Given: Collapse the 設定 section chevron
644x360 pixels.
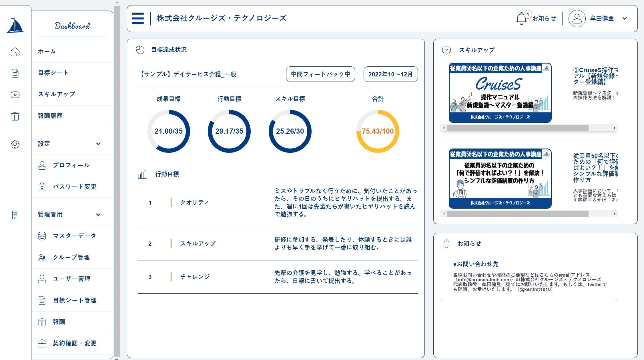Looking at the screenshot, I should 98,144.
